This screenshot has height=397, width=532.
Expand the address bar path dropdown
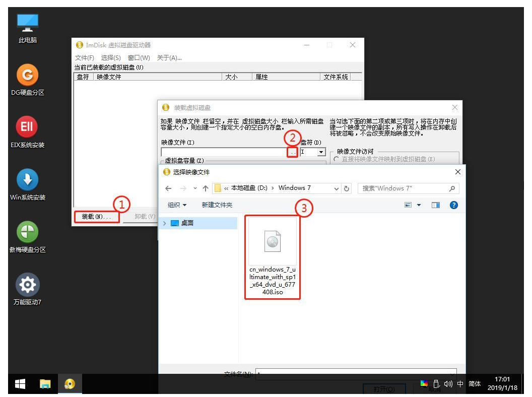[x=336, y=188]
